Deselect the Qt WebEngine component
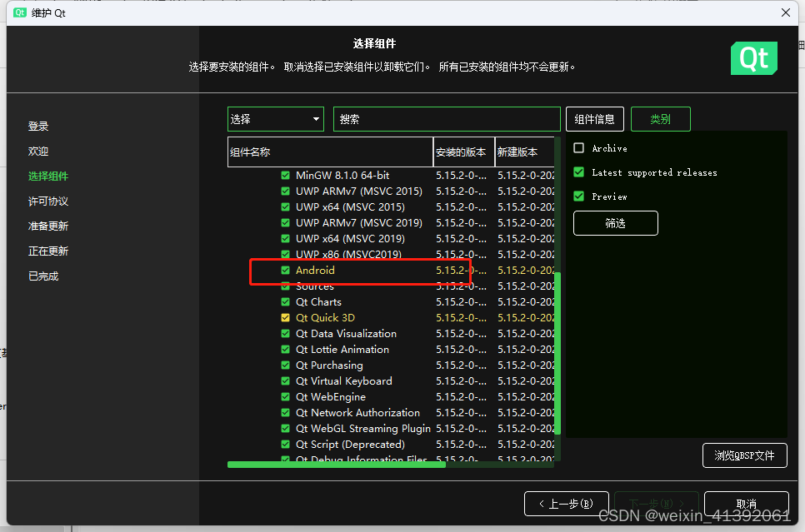Screen dimensions: 805x532 pos(284,396)
